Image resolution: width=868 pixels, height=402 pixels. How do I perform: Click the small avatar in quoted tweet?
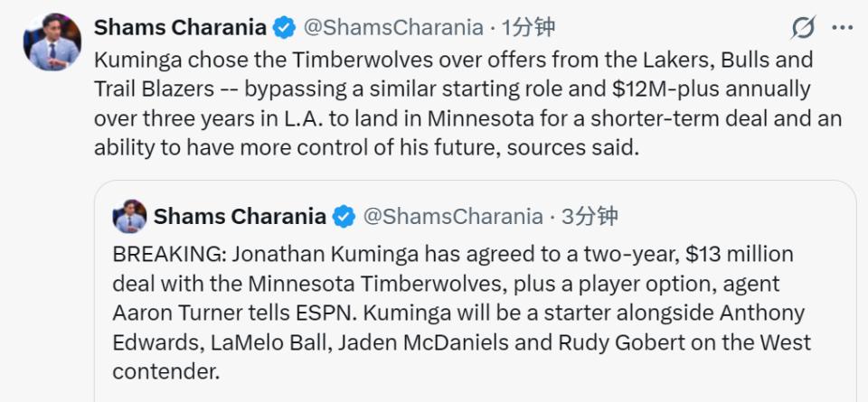(129, 216)
